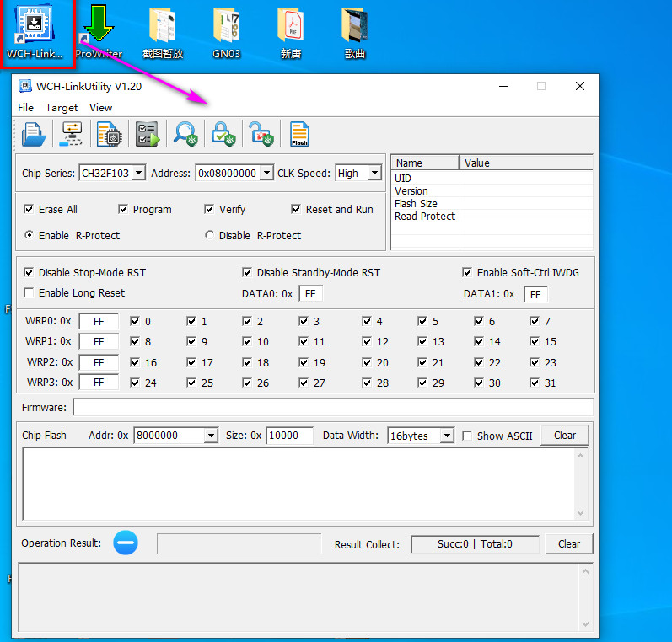Toggle the Program checkbox
The height and width of the screenshot is (642, 672).
point(123,209)
